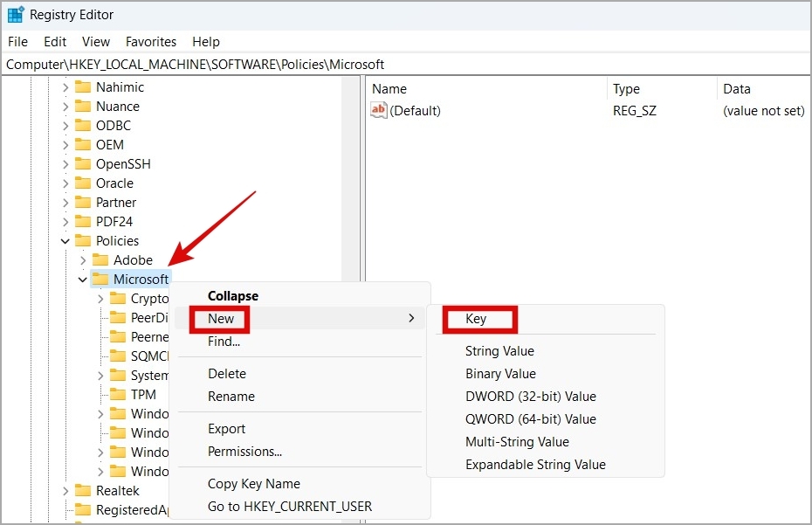Open the Edit menu

click(x=55, y=41)
